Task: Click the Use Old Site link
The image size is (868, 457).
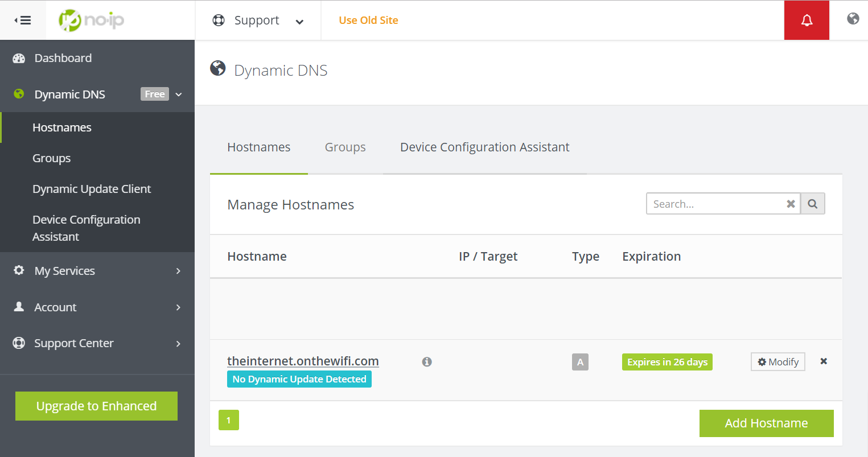Action: pyautogui.click(x=368, y=20)
